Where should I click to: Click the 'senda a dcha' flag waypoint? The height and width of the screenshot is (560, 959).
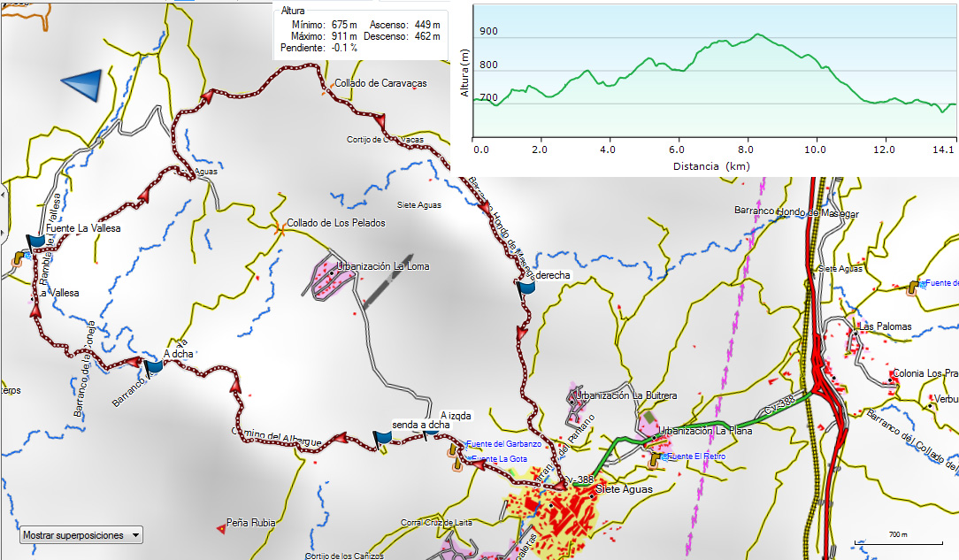382,438
